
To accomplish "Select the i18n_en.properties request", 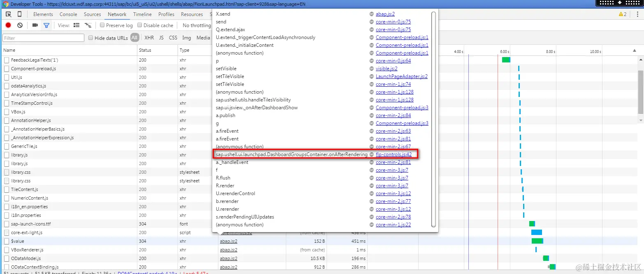I will (29, 207).
